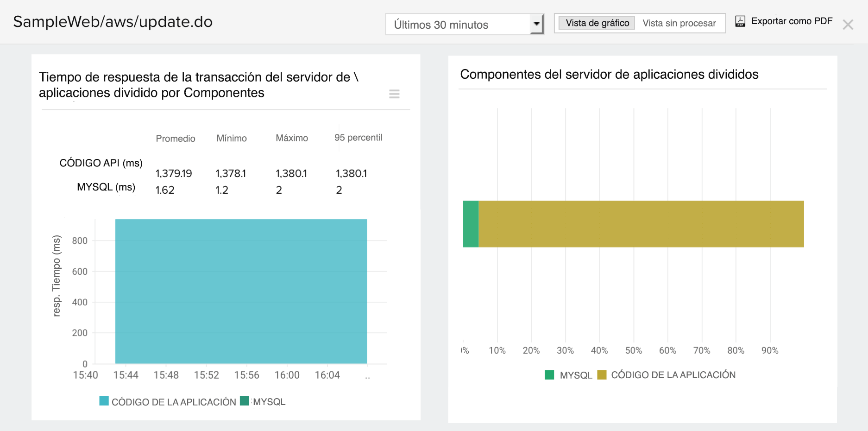Toggle CÓDIGO DE LA APLICACIÓN bar chart legend
This screenshot has height=431, width=868.
pos(673,375)
